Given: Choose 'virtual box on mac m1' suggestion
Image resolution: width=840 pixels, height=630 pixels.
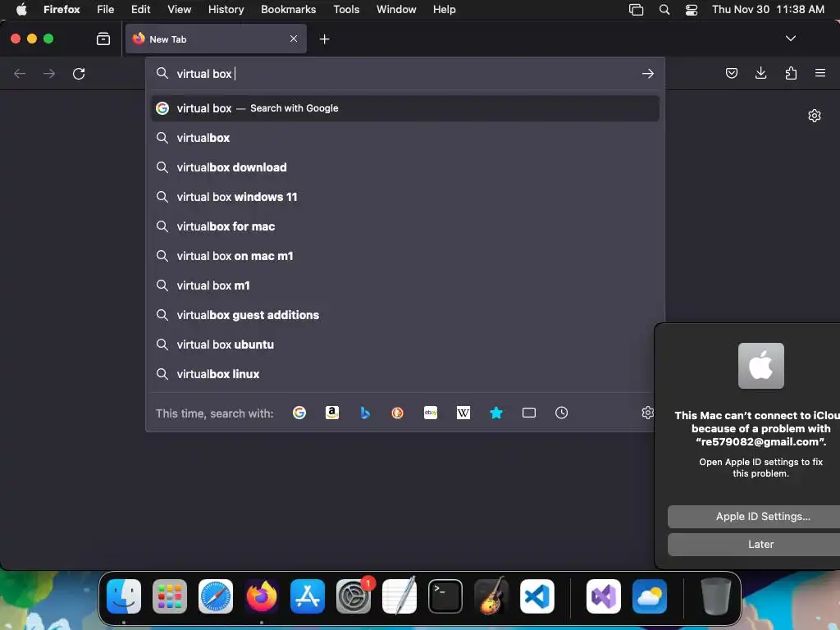Looking at the screenshot, I should click(x=405, y=256).
